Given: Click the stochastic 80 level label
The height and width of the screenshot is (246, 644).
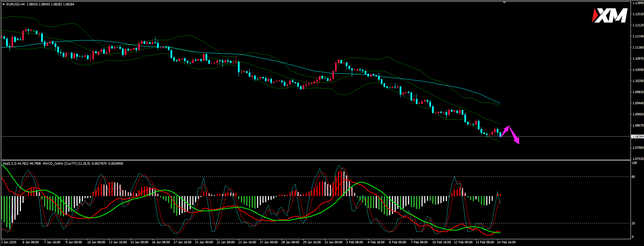Looking at the screenshot, I should tap(633, 177).
